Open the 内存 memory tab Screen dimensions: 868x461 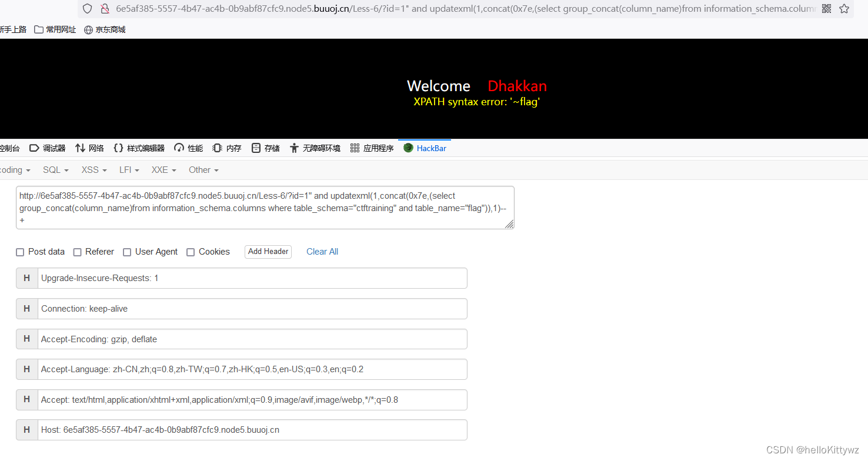(x=227, y=148)
